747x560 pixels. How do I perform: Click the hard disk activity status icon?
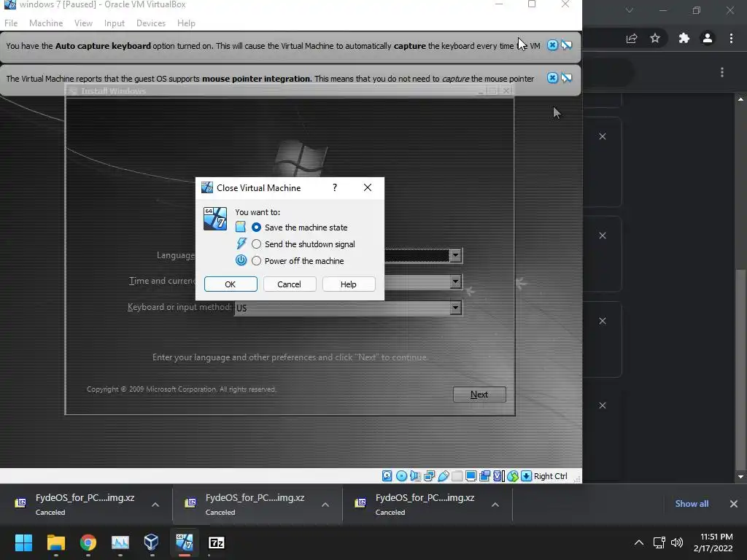click(387, 475)
